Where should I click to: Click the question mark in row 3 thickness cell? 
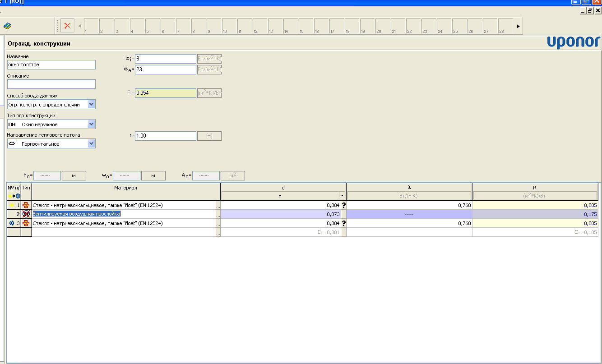(343, 223)
